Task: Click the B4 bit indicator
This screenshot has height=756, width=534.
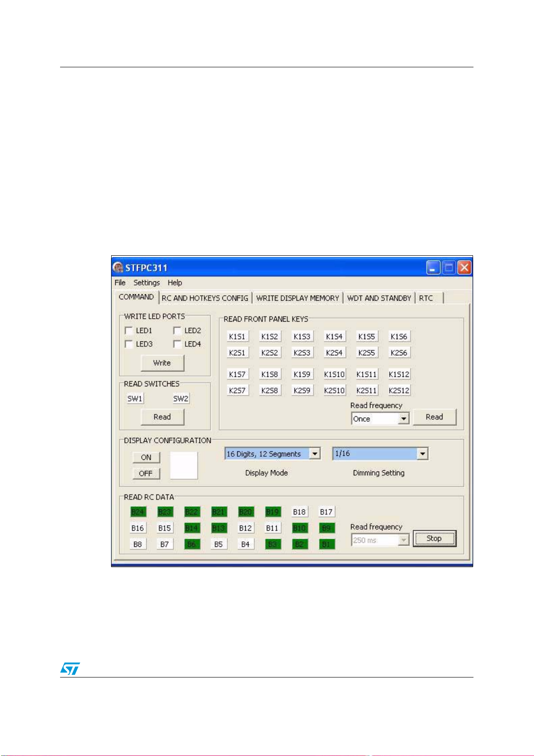Action: [246, 544]
